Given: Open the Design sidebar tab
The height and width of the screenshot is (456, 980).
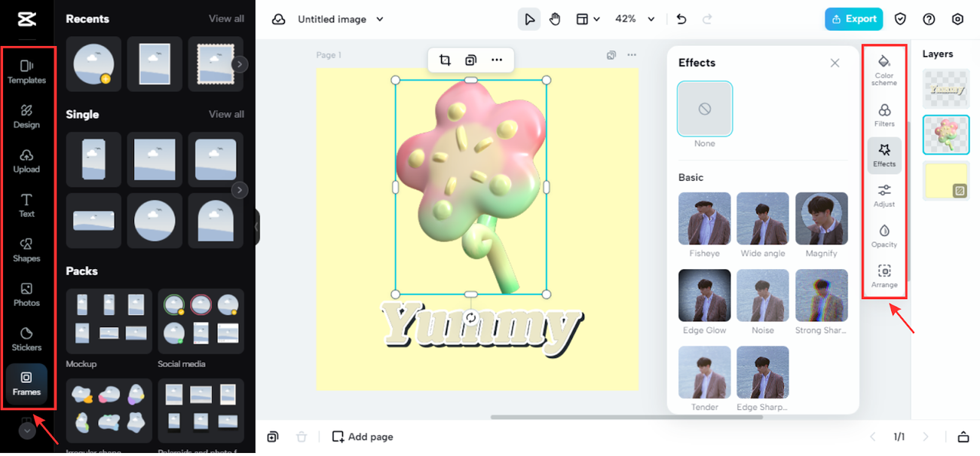Looking at the screenshot, I should pyautogui.click(x=27, y=116).
